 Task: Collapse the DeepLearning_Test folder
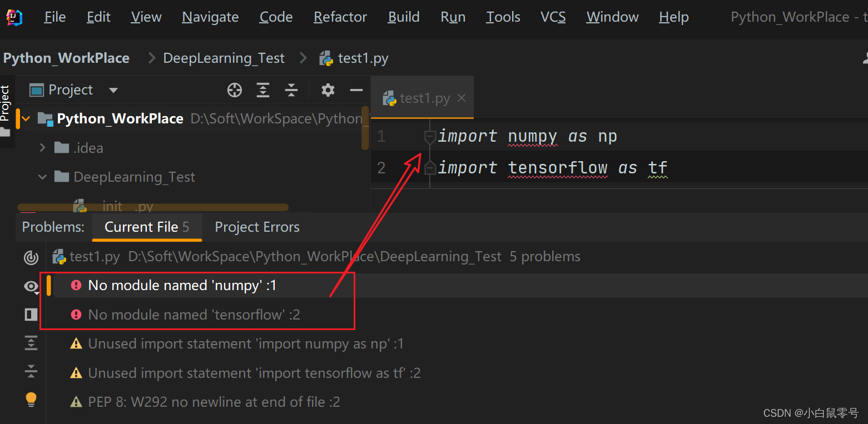[43, 177]
